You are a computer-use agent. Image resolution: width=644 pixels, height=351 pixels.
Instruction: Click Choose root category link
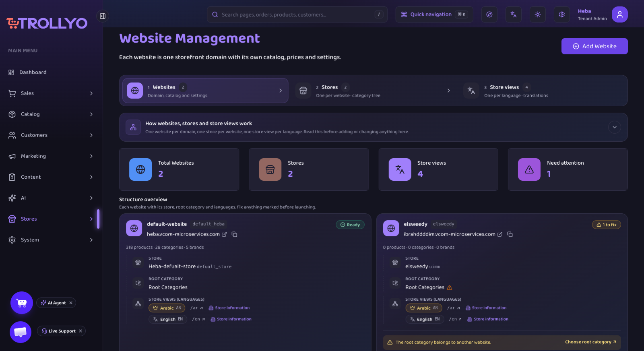590,342
